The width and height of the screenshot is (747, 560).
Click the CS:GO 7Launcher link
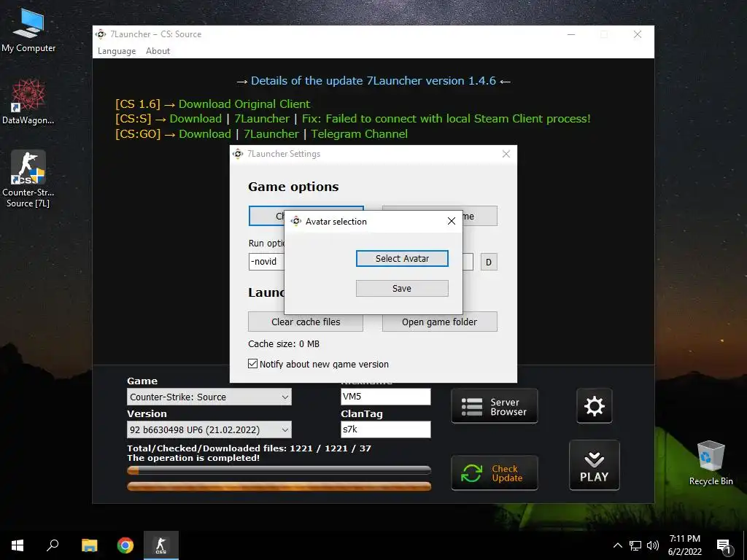[271, 134]
